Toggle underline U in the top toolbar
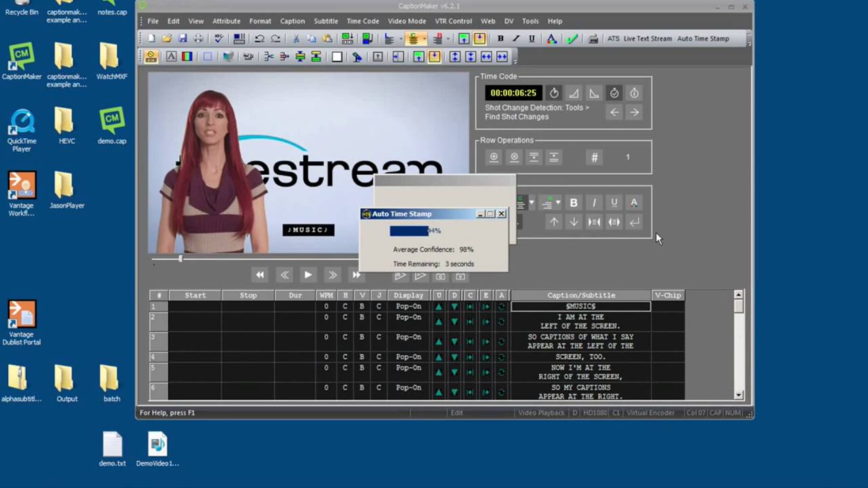Screen dimensions: 868x488 532,39
